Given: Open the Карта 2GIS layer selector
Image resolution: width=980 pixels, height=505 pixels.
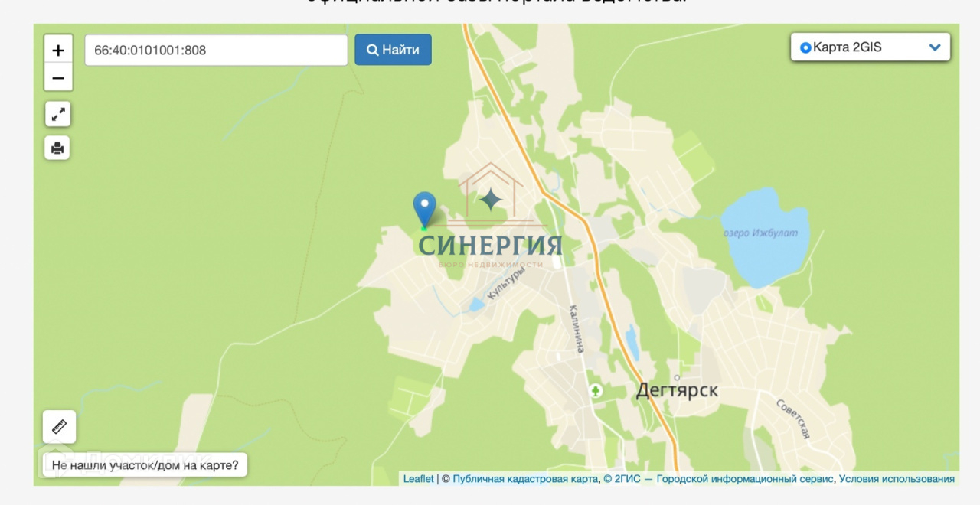Looking at the screenshot, I should [x=871, y=47].
